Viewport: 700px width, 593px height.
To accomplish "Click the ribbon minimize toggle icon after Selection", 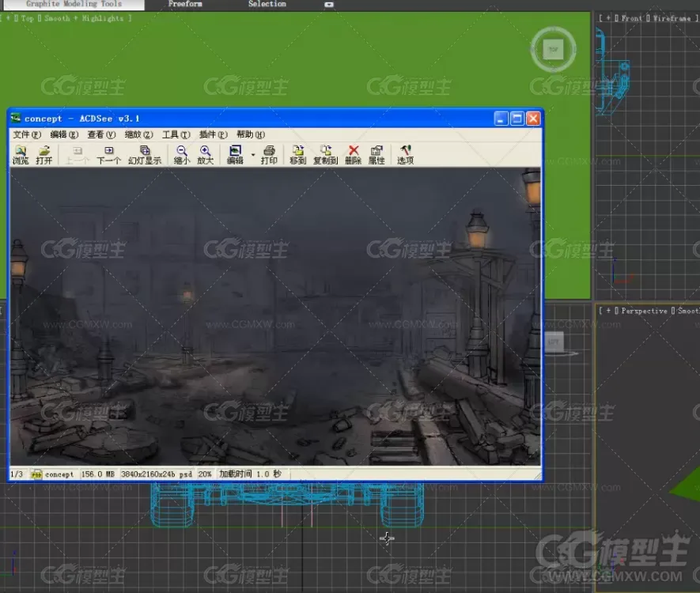I will [x=329, y=5].
